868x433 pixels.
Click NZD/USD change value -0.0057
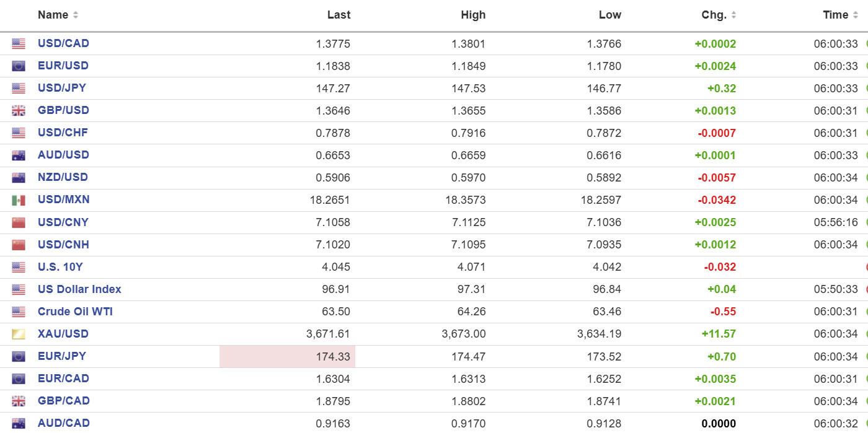[x=717, y=178]
